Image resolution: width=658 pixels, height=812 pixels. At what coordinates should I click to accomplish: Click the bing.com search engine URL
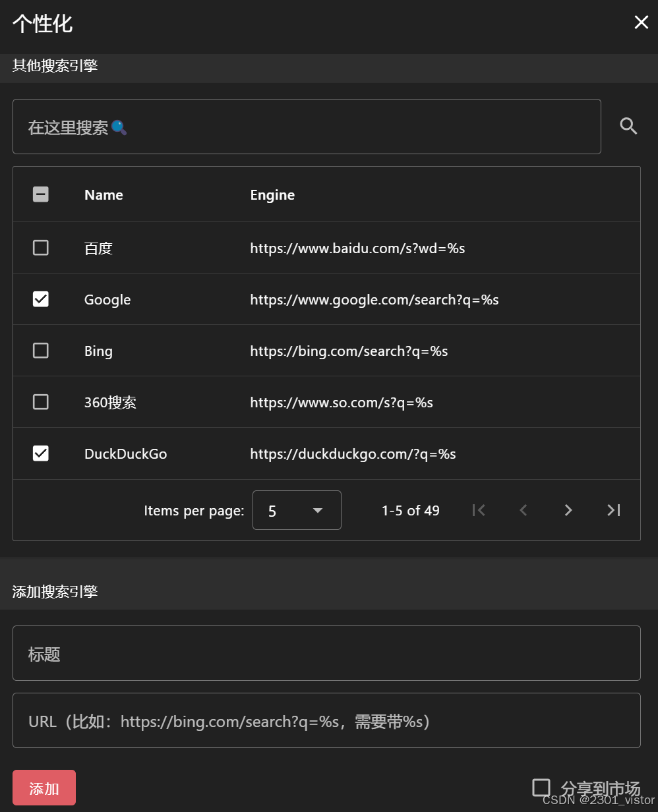pos(349,351)
